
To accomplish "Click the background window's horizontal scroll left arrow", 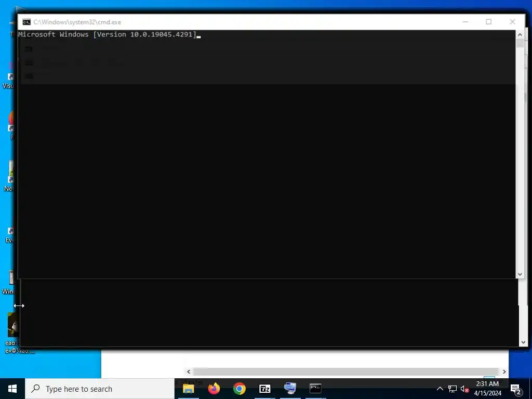I will click(189, 371).
